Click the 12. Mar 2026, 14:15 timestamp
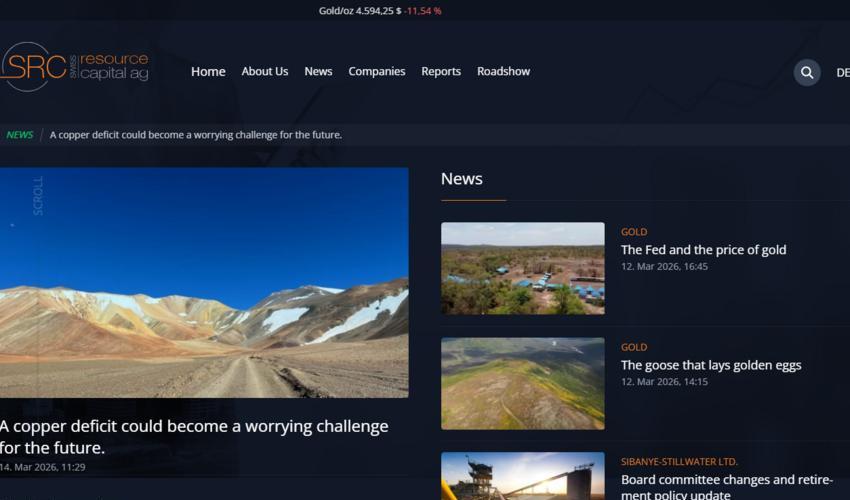850x500 pixels. pyautogui.click(x=664, y=382)
